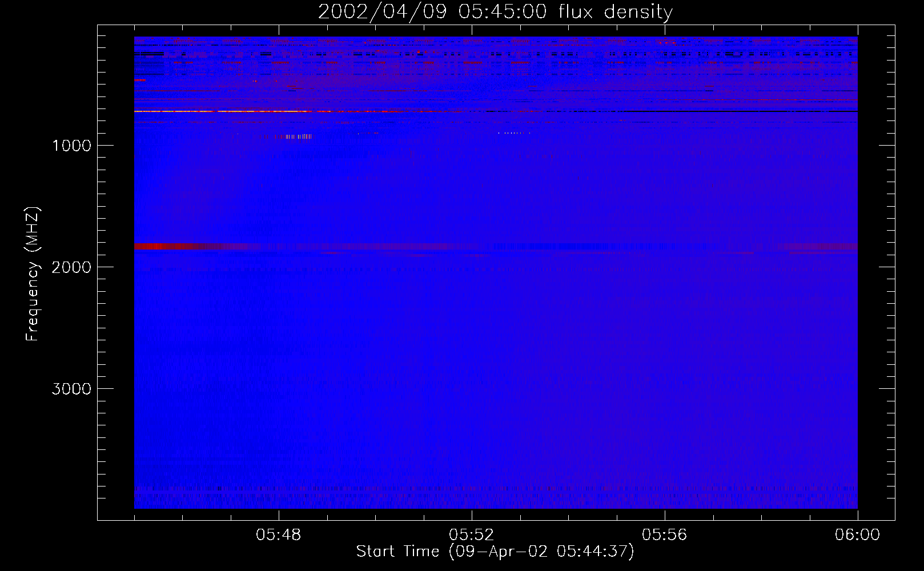The height and width of the screenshot is (571, 924).
Task: Click the 2000 frequency tick label
Action: coord(71,267)
